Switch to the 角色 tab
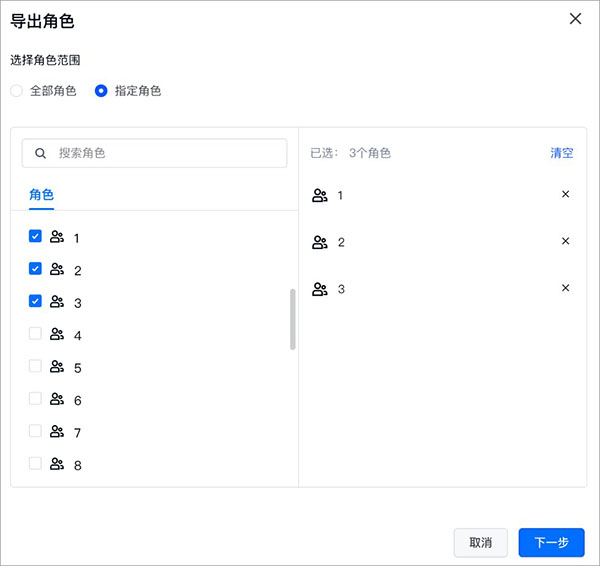This screenshot has width=600, height=566. (x=41, y=194)
